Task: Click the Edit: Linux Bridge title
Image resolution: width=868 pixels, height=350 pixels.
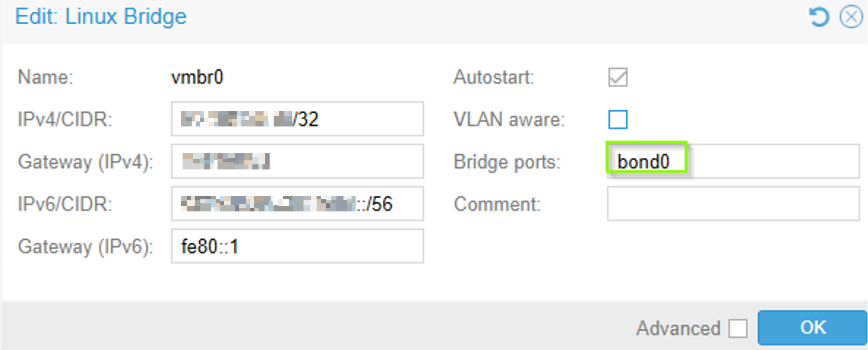Action: [101, 16]
